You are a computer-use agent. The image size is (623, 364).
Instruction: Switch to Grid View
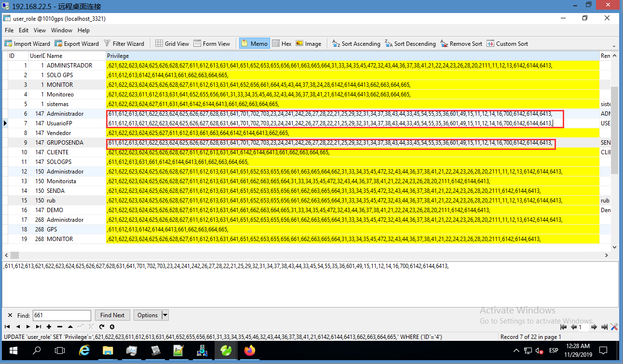click(172, 43)
